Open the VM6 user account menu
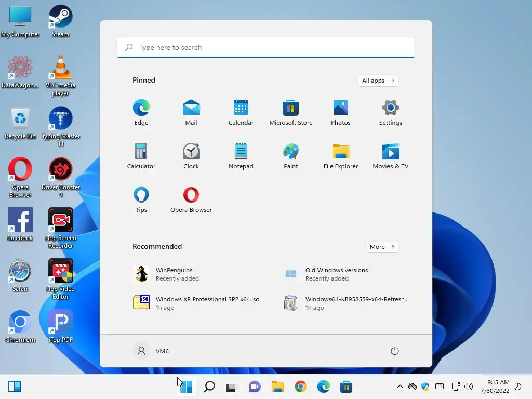532x399 pixels. point(151,351)
